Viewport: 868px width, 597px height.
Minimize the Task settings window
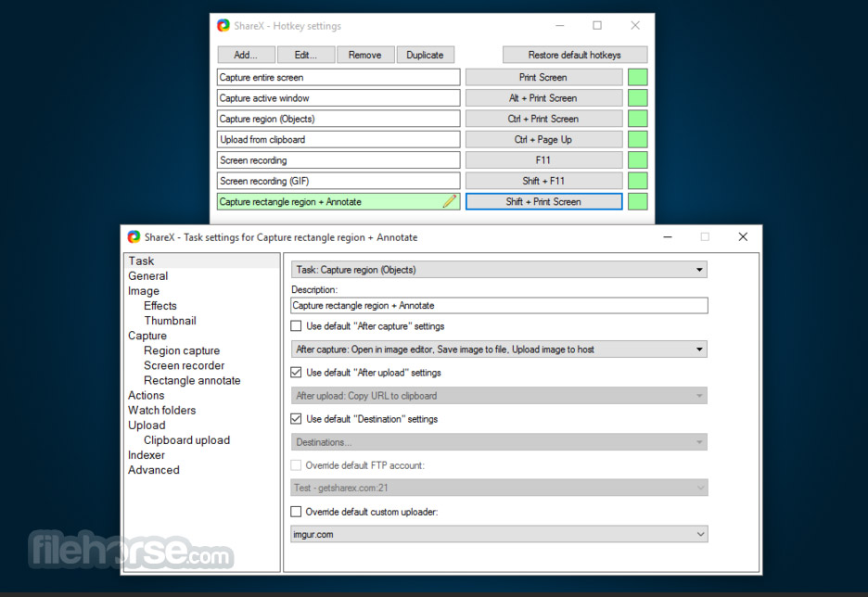click(x=668, y=236)
